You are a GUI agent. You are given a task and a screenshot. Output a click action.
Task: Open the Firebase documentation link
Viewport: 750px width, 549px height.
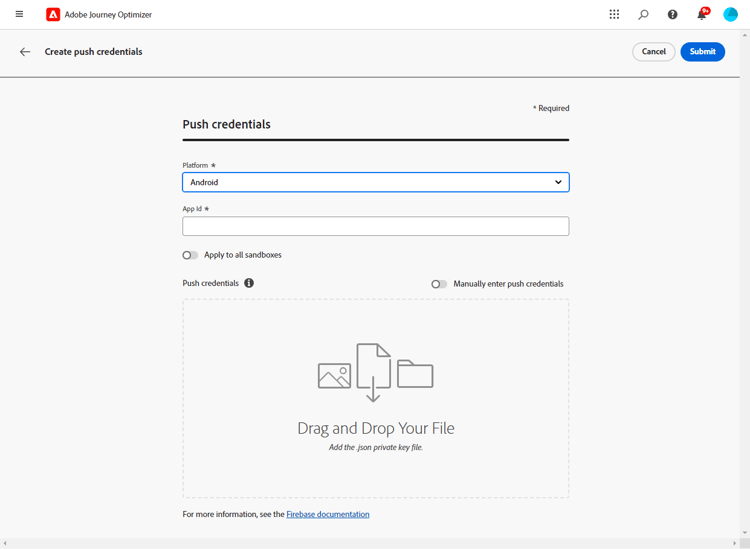[328, 514]
